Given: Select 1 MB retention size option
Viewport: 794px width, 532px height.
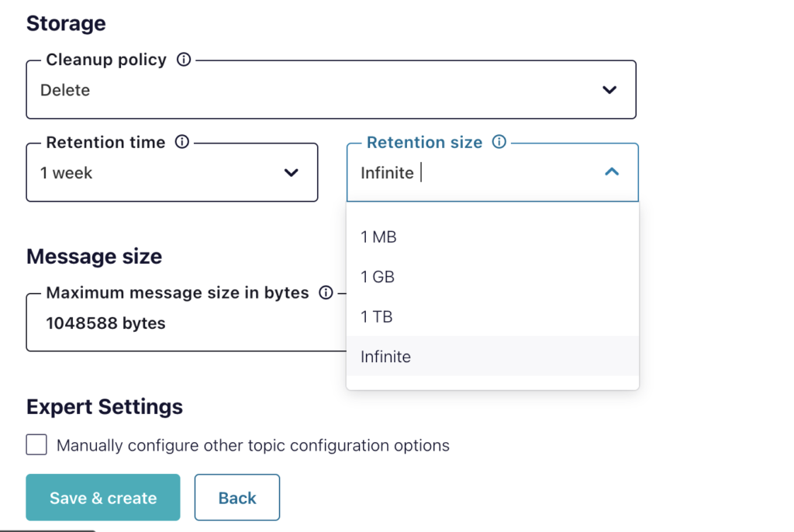Looking at the screenshot, I should (378, 237).
